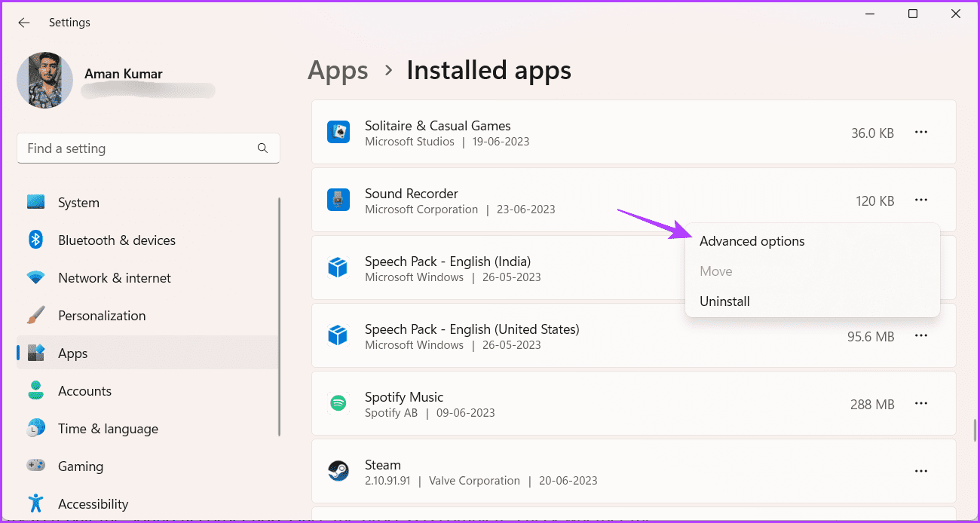Viewport: 980px width, 523px height.
Task: Go to Network & internet settings
Action: (148, 278)
